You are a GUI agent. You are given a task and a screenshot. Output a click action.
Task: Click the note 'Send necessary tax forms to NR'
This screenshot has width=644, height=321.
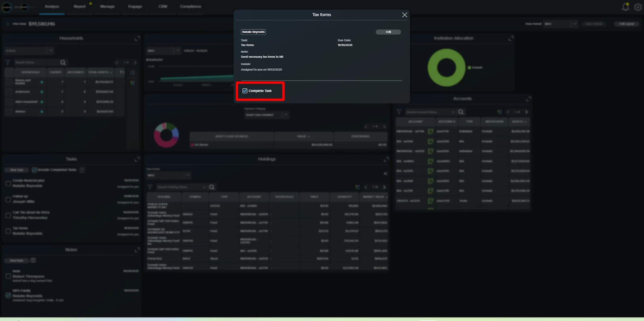tap(262, 57)
